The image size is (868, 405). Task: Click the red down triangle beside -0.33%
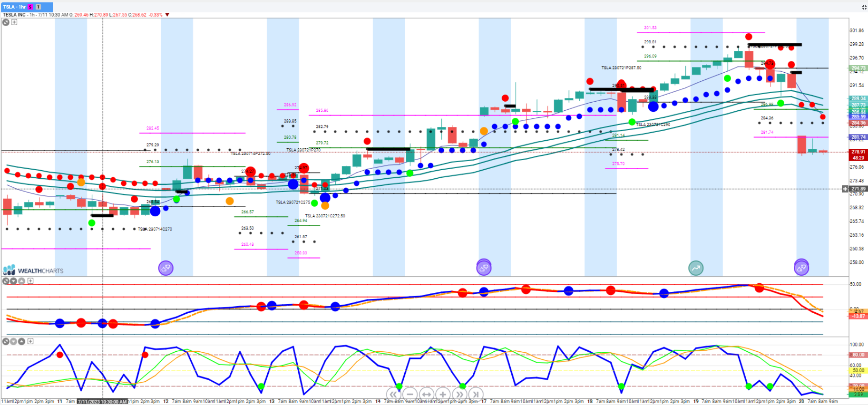coord(167,15)
